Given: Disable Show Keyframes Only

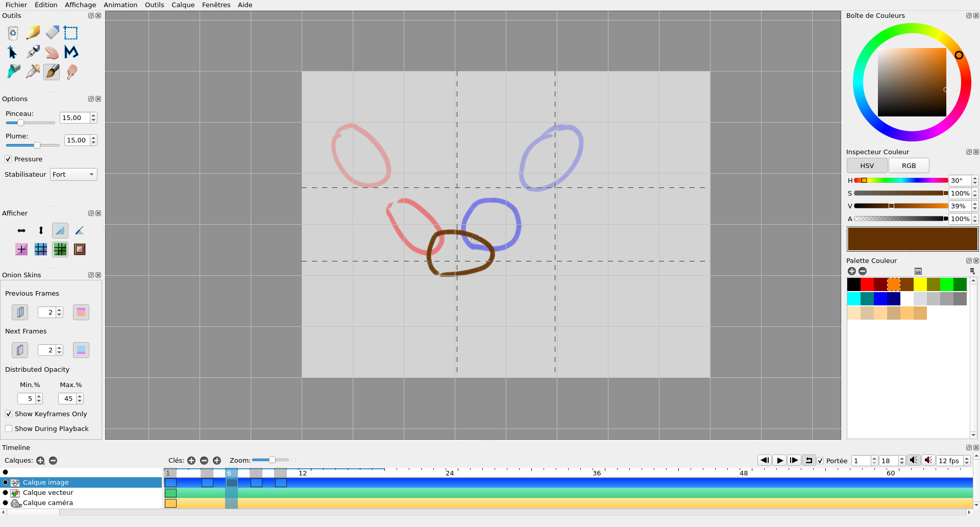Looking at the screenshot, I should [x=9, y=414].
